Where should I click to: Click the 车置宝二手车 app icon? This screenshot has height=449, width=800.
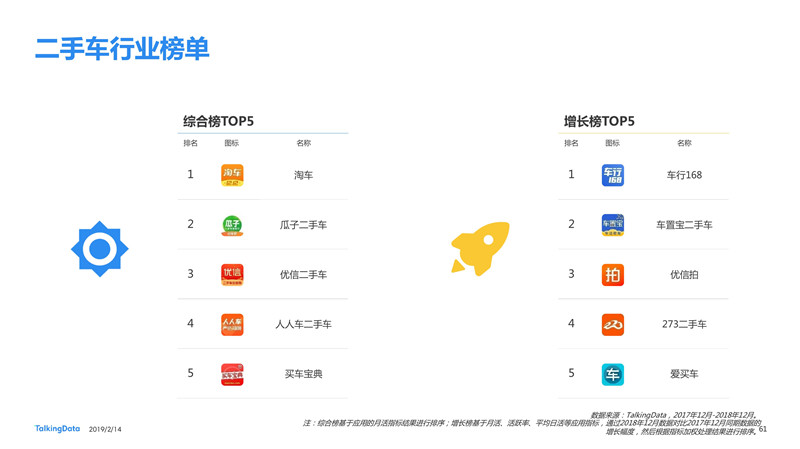613,225
